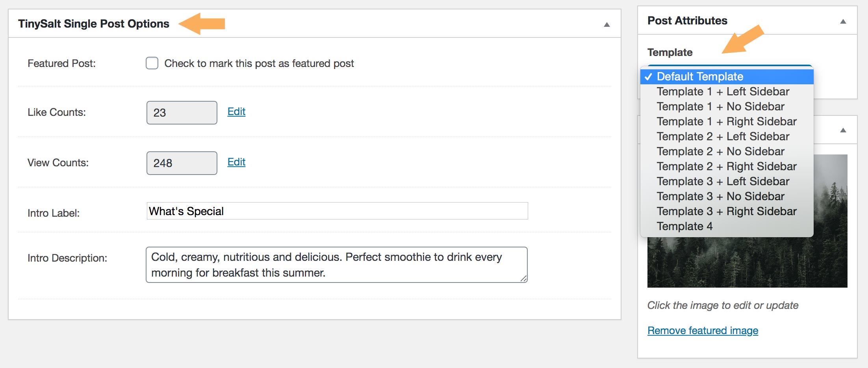This screenshot has width=868, height=368.
Task: Select Template 2 + Right Sidebar
Action: pos(726,166)
